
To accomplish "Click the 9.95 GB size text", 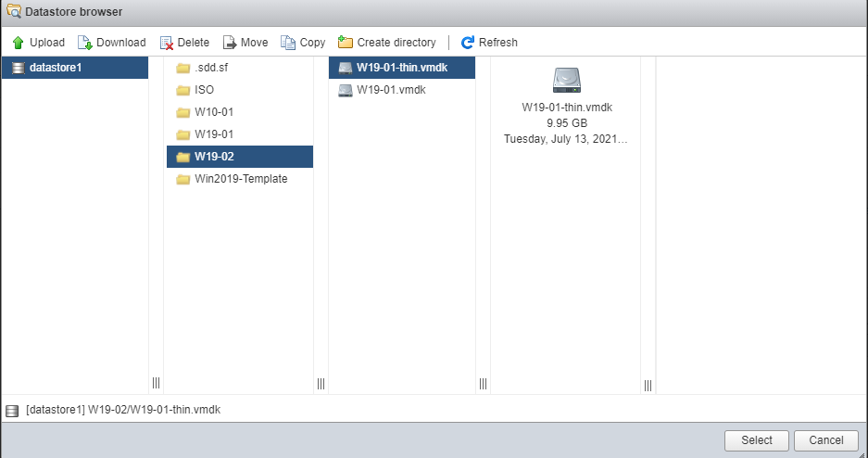I will [x=567, y=123].
